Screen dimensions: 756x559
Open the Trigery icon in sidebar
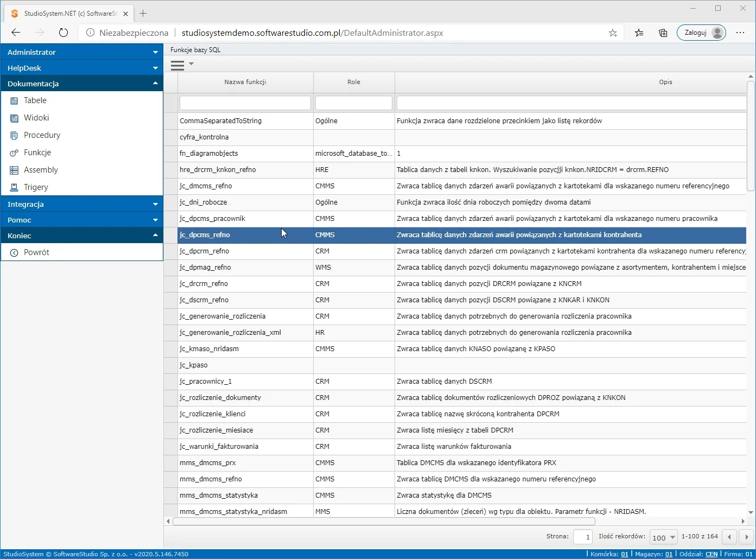[14, 187]
